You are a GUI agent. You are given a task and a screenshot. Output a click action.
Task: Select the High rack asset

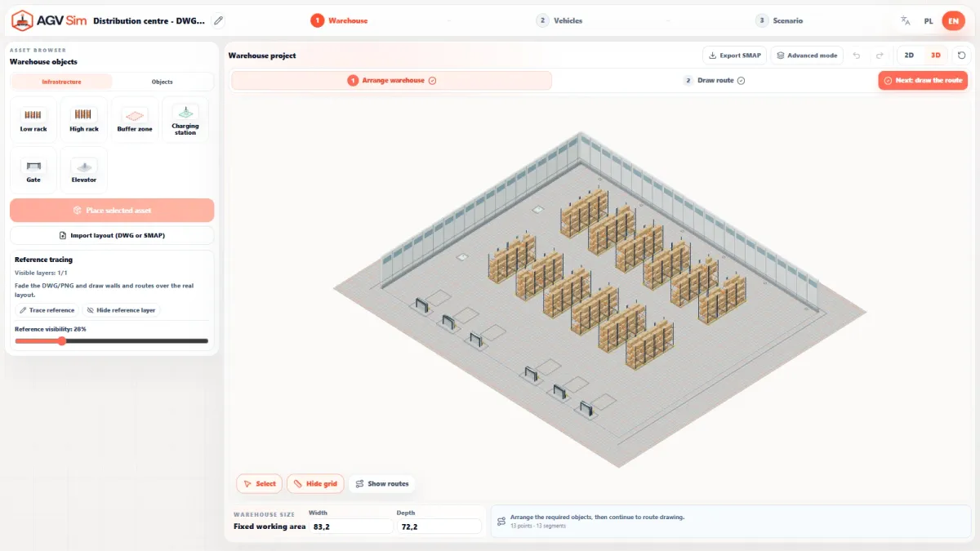coord(84,120)
